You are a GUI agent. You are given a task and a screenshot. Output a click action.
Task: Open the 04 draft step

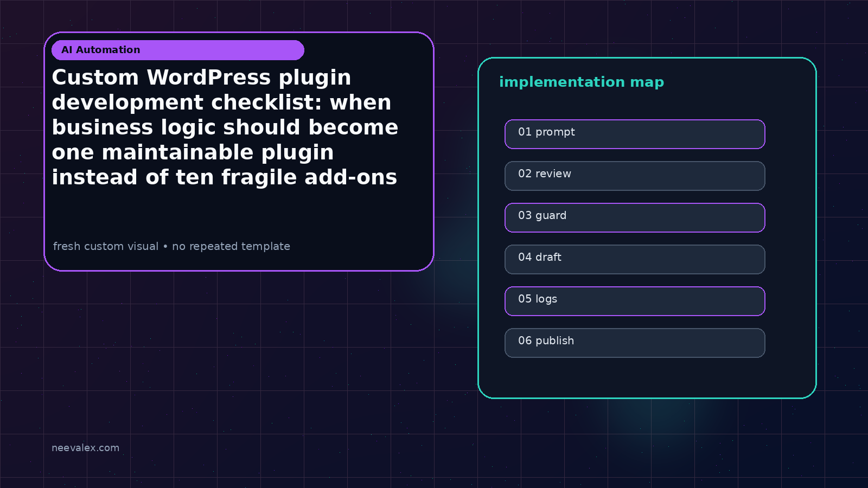point(635,259)
